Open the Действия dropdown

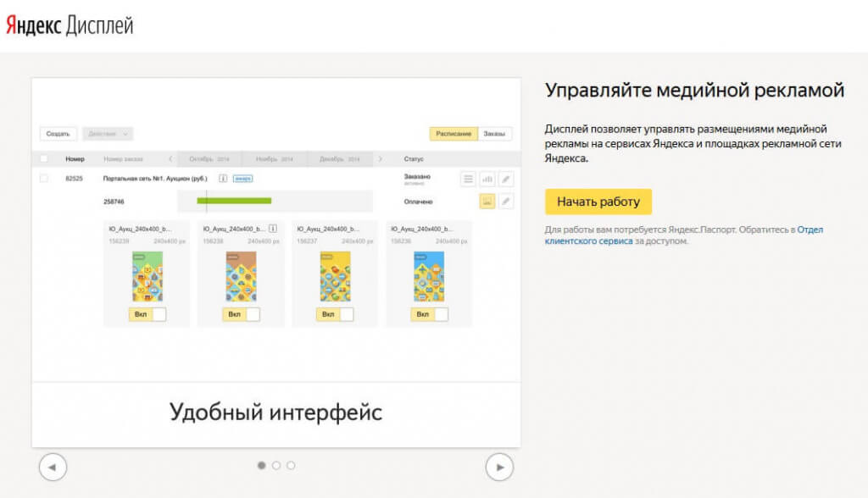click(x=108, y=134)
